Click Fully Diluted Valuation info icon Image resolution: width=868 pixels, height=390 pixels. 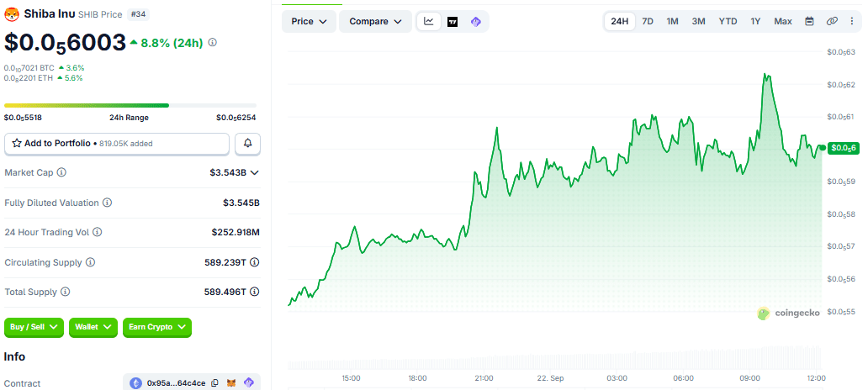107,203
